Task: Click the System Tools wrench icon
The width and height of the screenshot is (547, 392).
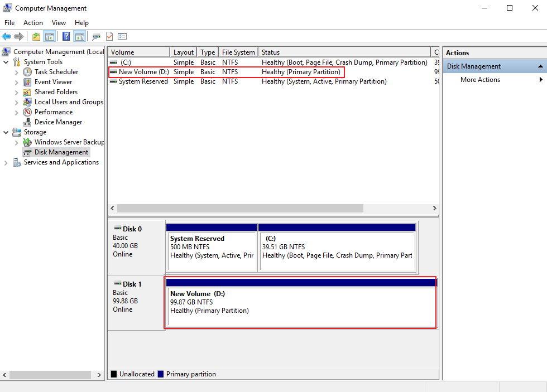Action: coord(16,62)
